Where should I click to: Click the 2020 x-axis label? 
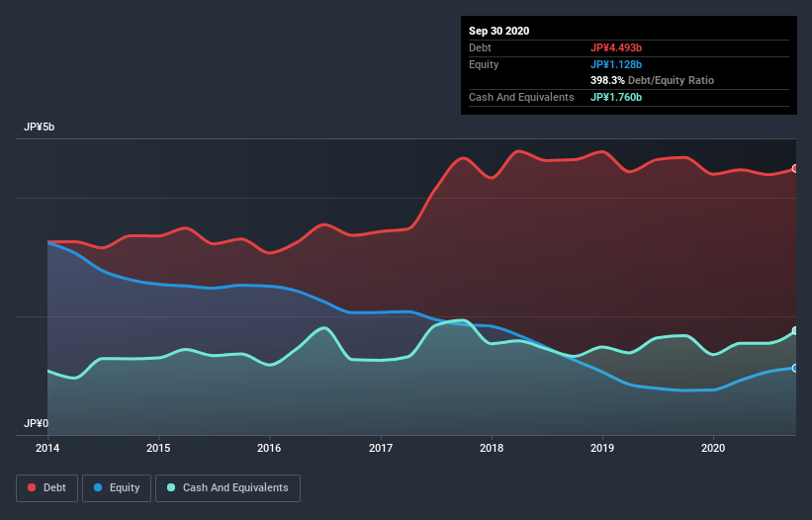point(713,448)
